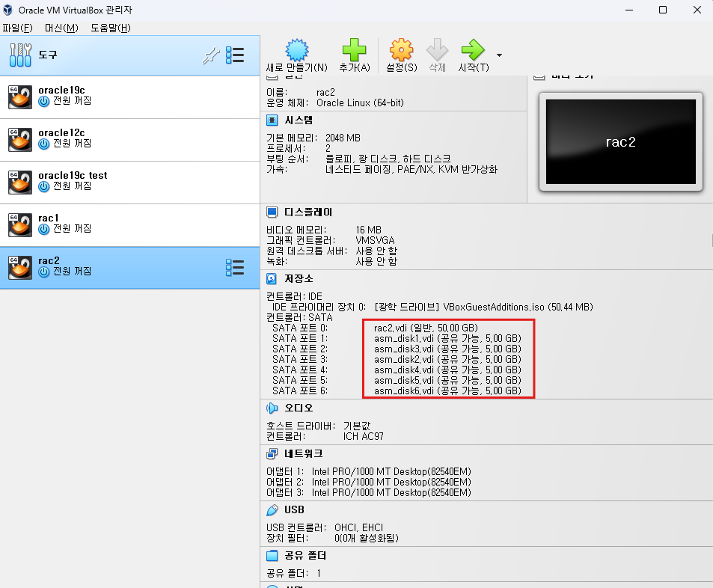Click the Display section monitor icon
713x588 pixels.
coord(272,212)
